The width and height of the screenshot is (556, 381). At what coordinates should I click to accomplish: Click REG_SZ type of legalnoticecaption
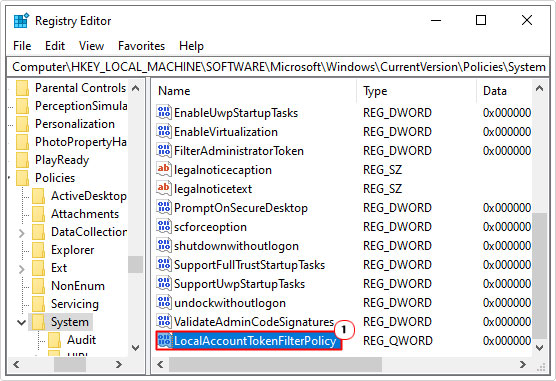(382, 170)
